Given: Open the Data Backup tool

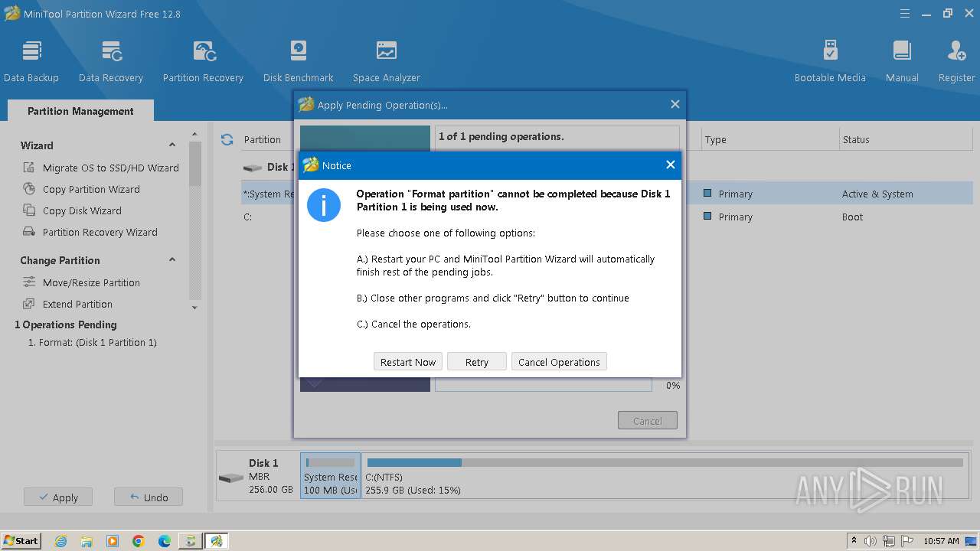Looking at the screenshot, I should pos(31,61).
